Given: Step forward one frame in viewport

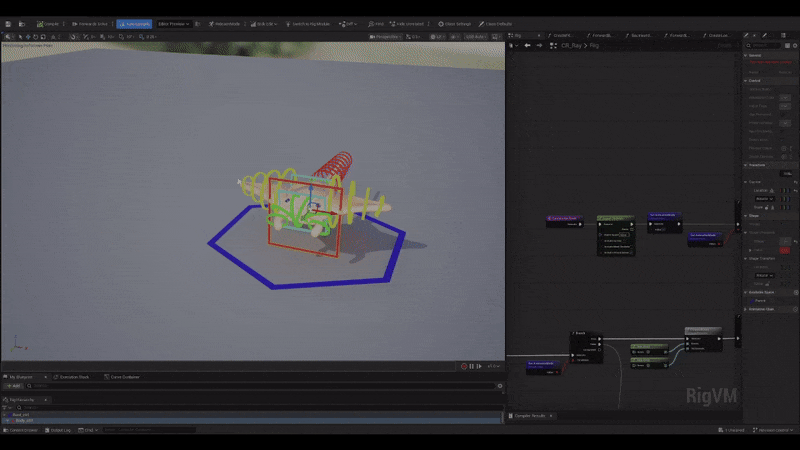Looking at the screenshot, I should pyautogui.click(x=479, y=366).
